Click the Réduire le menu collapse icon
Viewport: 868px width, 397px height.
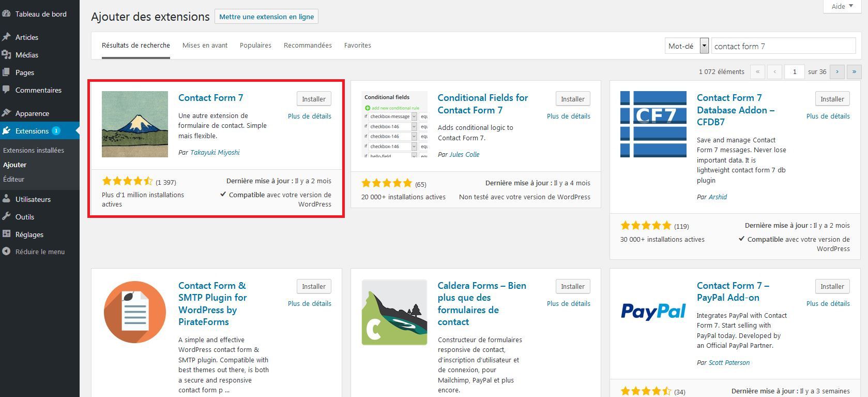tap(6, 252)
